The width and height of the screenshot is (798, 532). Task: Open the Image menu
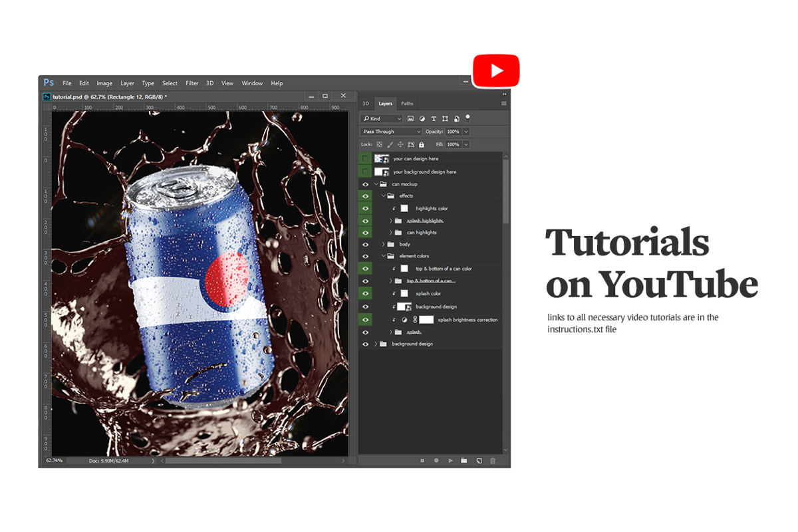click(x=104, y=83)
